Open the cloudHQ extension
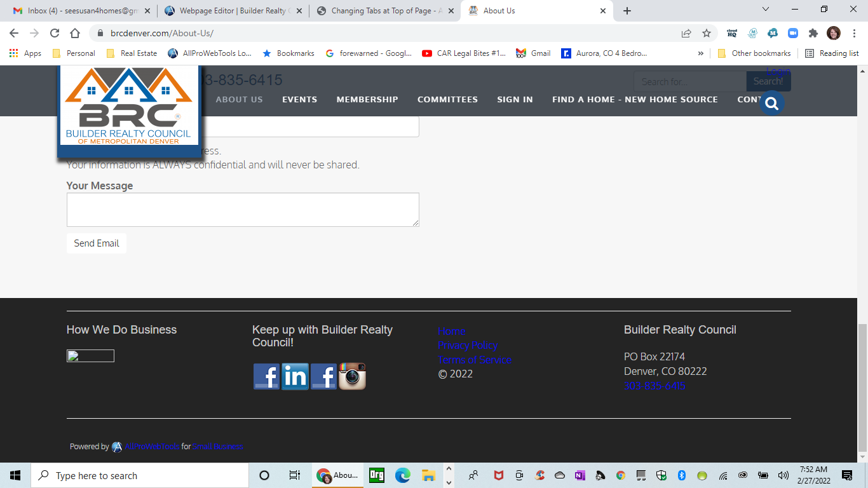Image resolution: width=868 pixels, height=488 pixels. pos(732,33)
